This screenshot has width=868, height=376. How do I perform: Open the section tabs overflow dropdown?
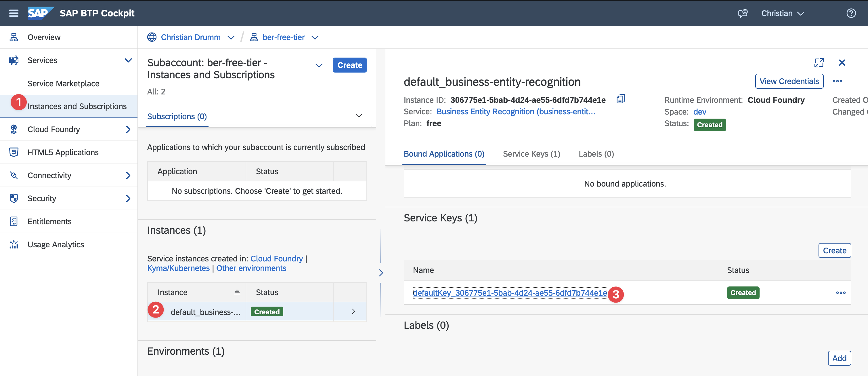(359, 116)
